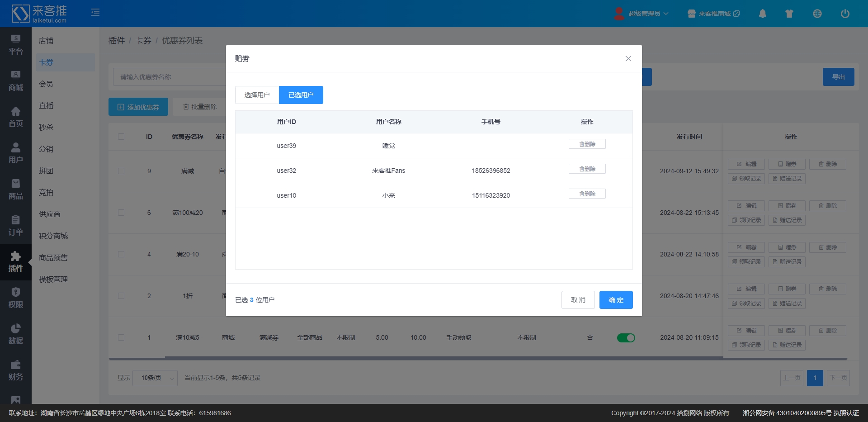Screen dimensions: 868x422
Task: Open the 数据 section in left sidebar
Action: [16, 334]
